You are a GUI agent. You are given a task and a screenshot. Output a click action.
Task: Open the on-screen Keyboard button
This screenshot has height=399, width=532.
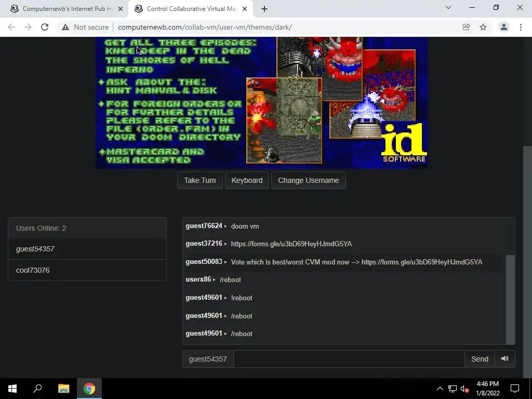247,180
